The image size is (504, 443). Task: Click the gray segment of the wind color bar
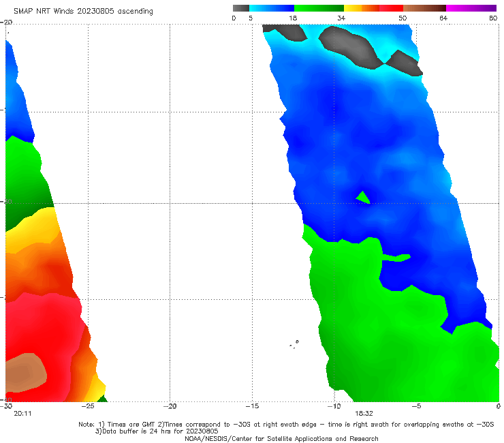[241, 8]
